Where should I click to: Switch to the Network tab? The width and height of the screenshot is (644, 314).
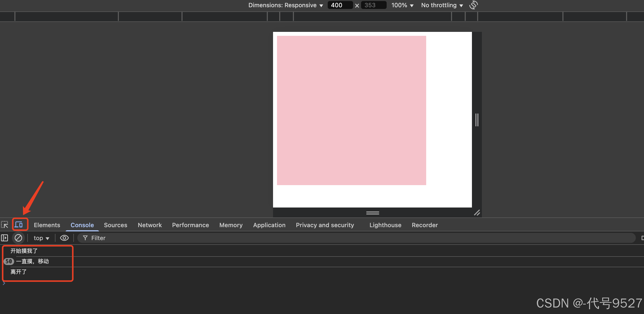150,225
